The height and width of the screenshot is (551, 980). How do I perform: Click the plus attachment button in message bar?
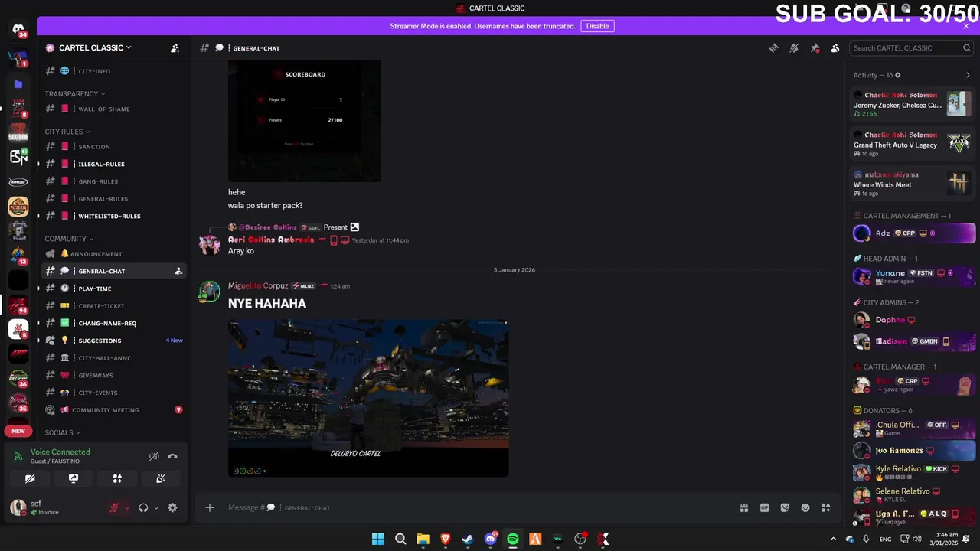click(x=209, y=507)
